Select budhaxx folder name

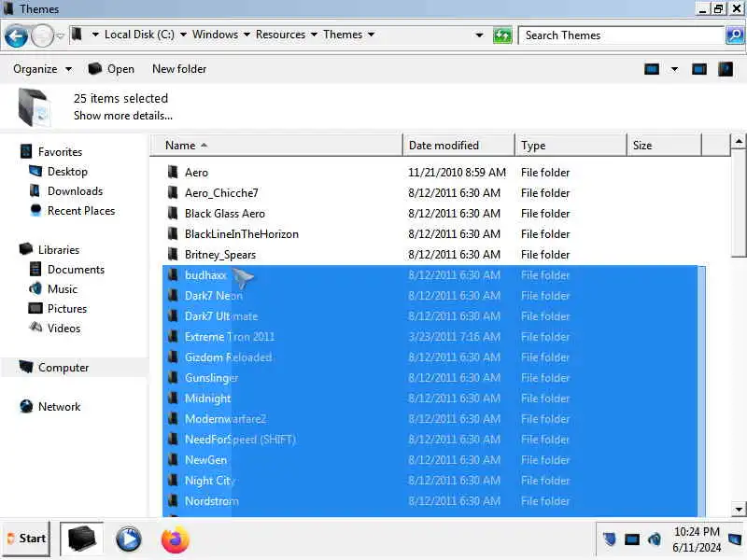[x=205, y=274]
